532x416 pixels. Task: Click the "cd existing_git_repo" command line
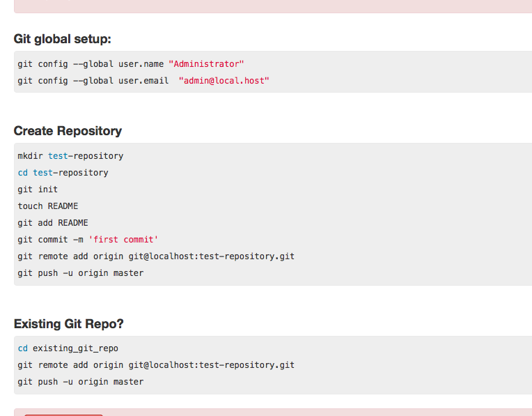click(x=68, y=348)
